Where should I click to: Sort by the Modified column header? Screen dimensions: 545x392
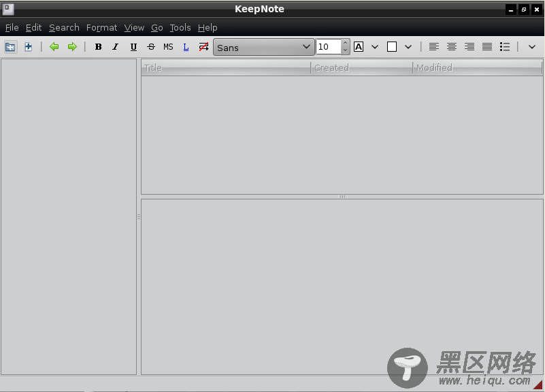(477, 68)
